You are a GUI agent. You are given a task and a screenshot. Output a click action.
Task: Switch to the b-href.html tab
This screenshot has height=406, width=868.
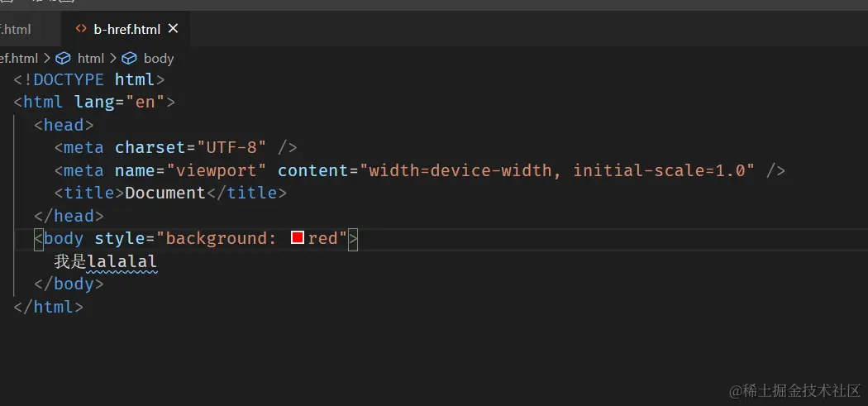[x=126, y=29]
